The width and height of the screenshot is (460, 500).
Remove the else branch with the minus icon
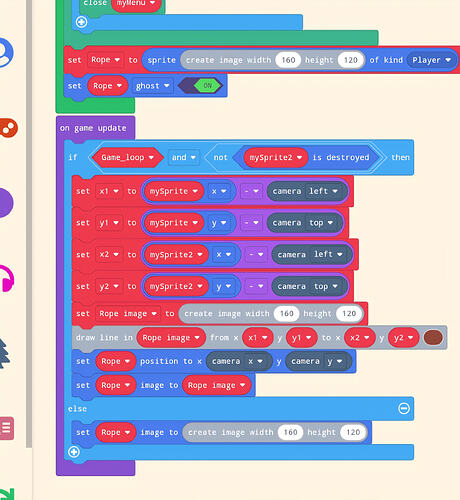pos(404,408)
